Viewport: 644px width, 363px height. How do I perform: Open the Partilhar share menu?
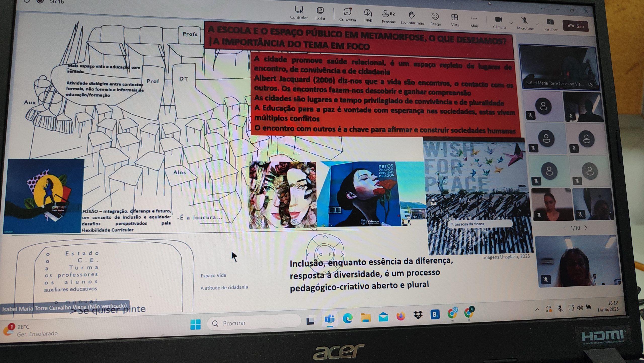click(550, 22)
